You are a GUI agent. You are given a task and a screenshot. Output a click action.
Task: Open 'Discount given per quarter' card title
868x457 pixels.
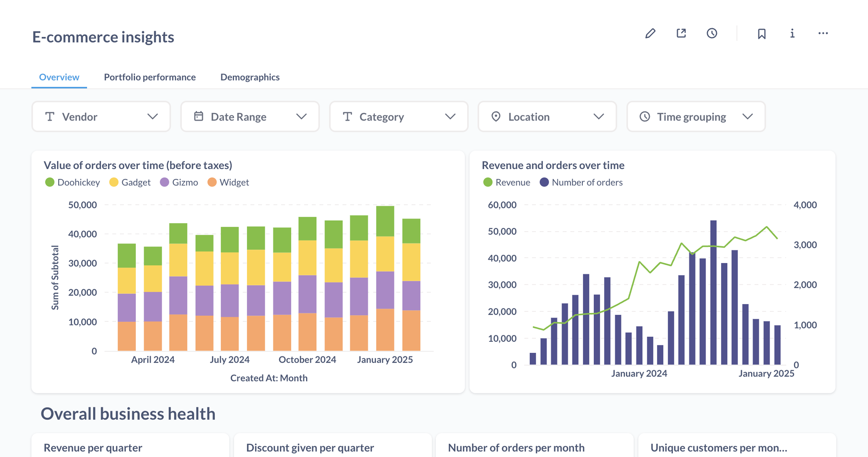pos(310,448)
